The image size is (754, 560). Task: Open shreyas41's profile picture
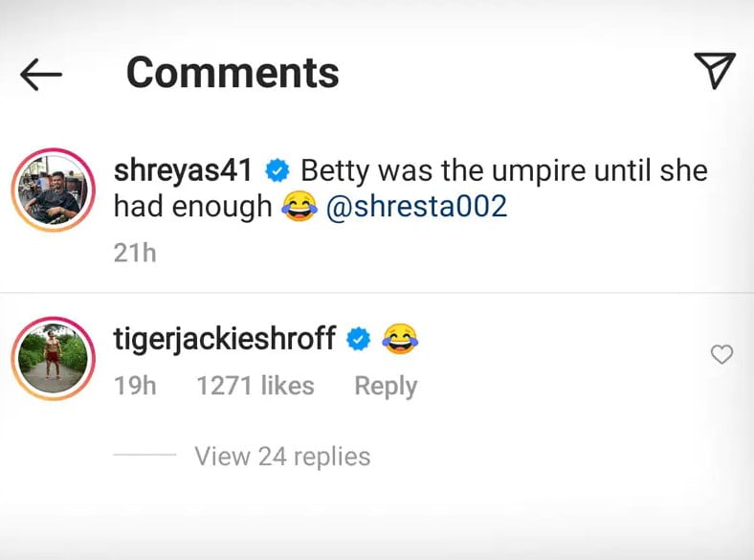[55, 190]
